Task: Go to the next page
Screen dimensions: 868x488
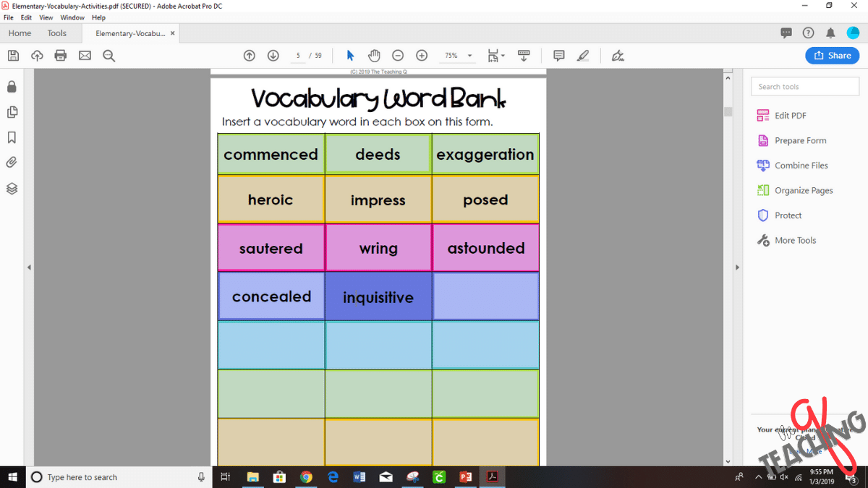Action: [273, 55]
